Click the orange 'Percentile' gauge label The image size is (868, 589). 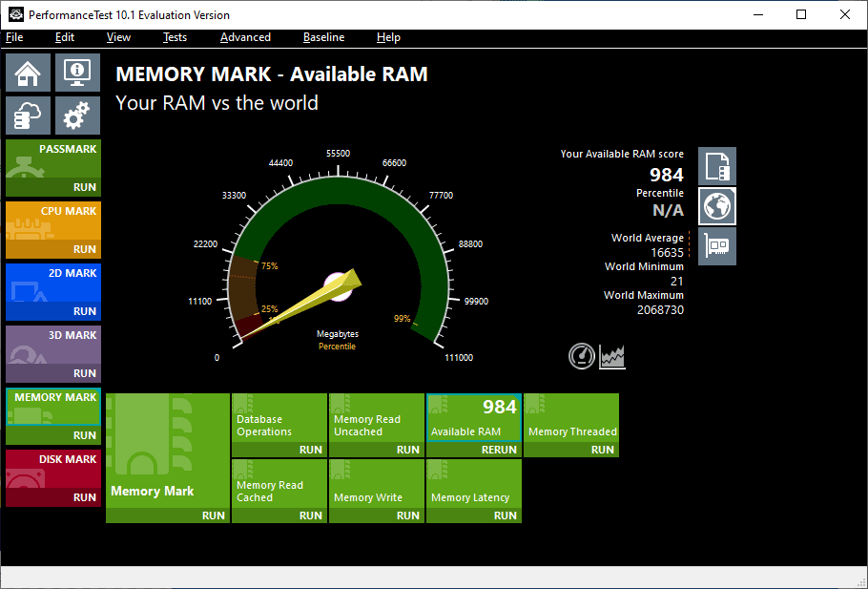tap(337, 347)
